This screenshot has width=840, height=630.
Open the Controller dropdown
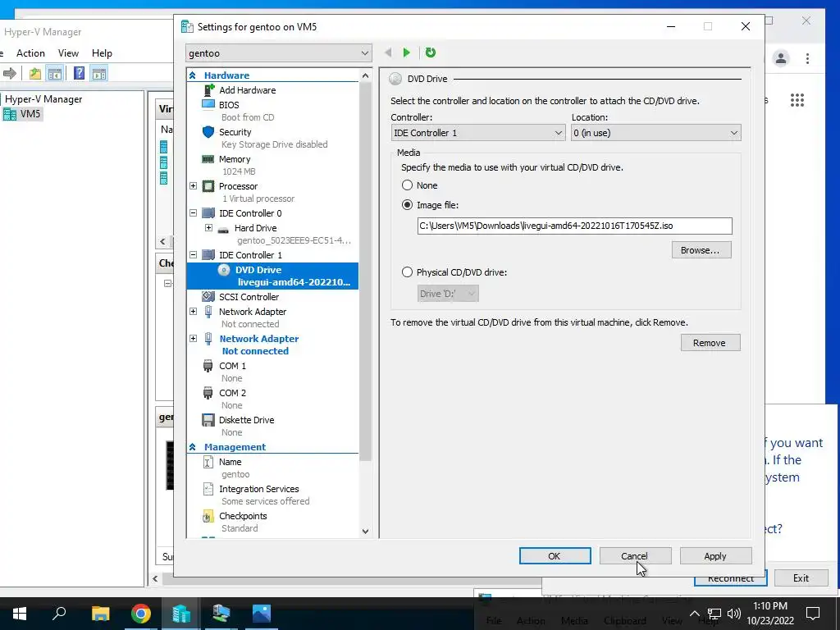pyautogui.click(x=478, y=133)
